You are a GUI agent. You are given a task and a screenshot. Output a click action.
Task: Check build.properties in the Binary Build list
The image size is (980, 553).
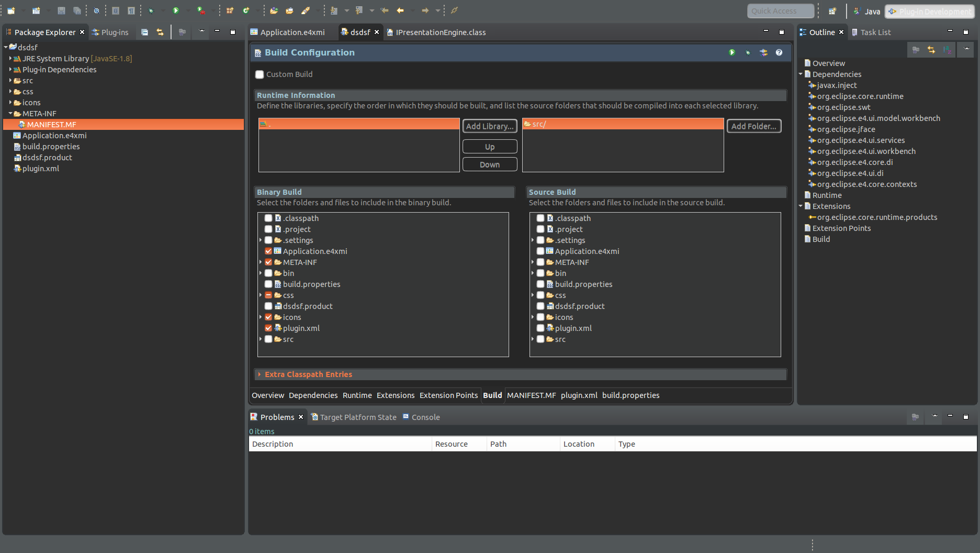[x=268, y=284]
